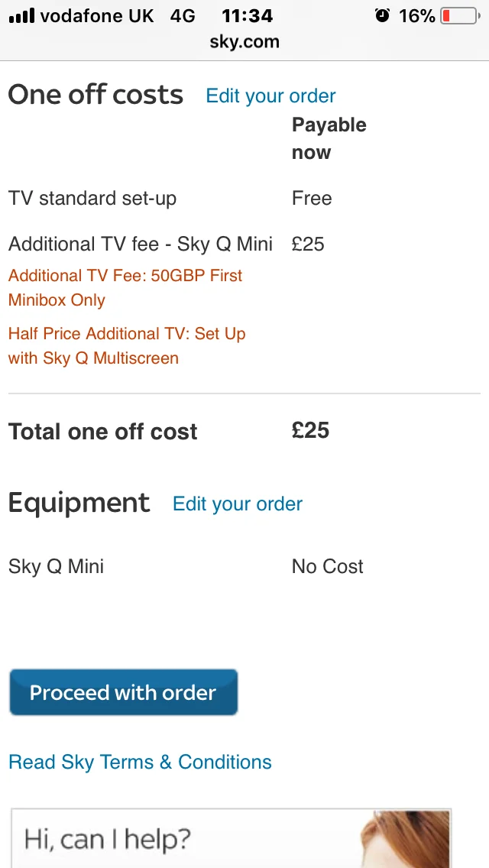
Task: Tap the 11:34 clock in status bar
Action: [247, 16]
